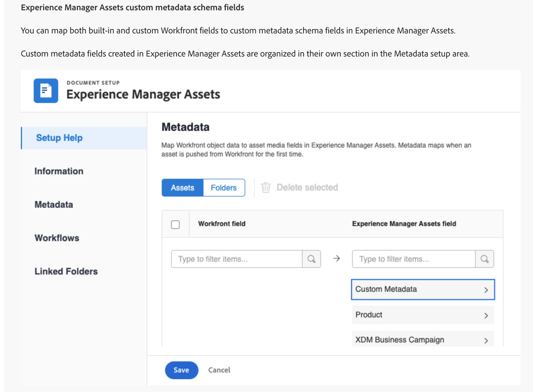Select the Assets tab
This screenshot has width=545, height=392.
(183, 188)
